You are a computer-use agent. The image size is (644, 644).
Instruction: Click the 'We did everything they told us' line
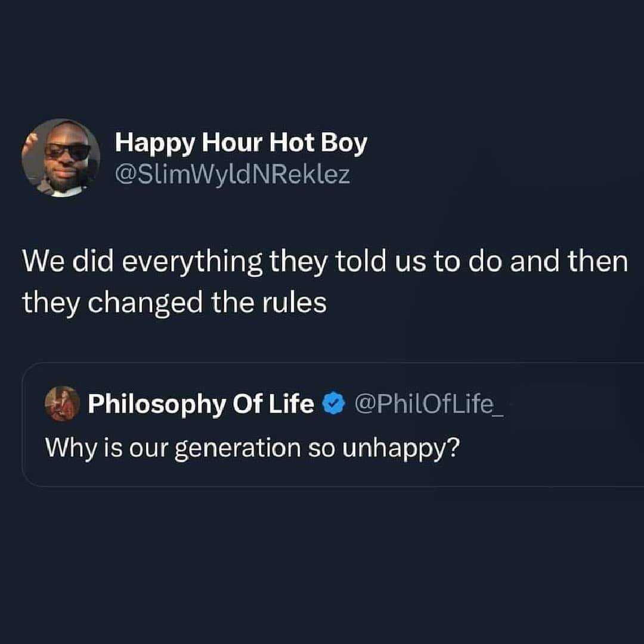click(325, 262)
